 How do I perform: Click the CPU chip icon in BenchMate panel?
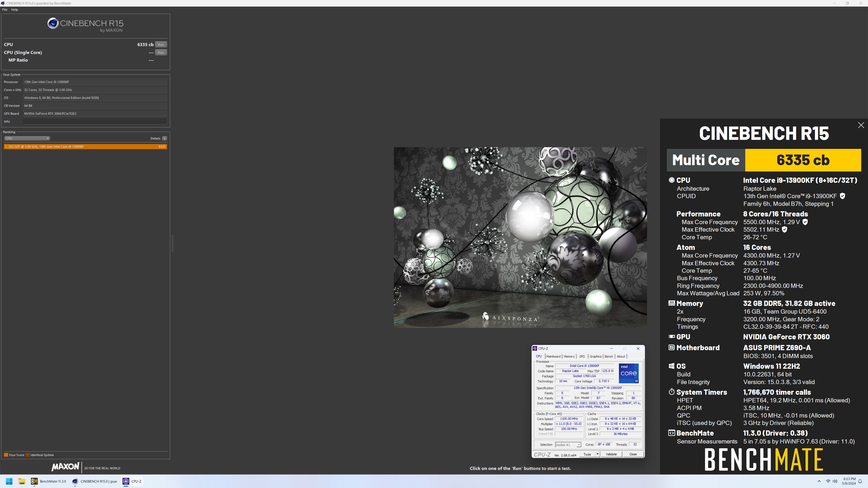[x=672, y=180]
